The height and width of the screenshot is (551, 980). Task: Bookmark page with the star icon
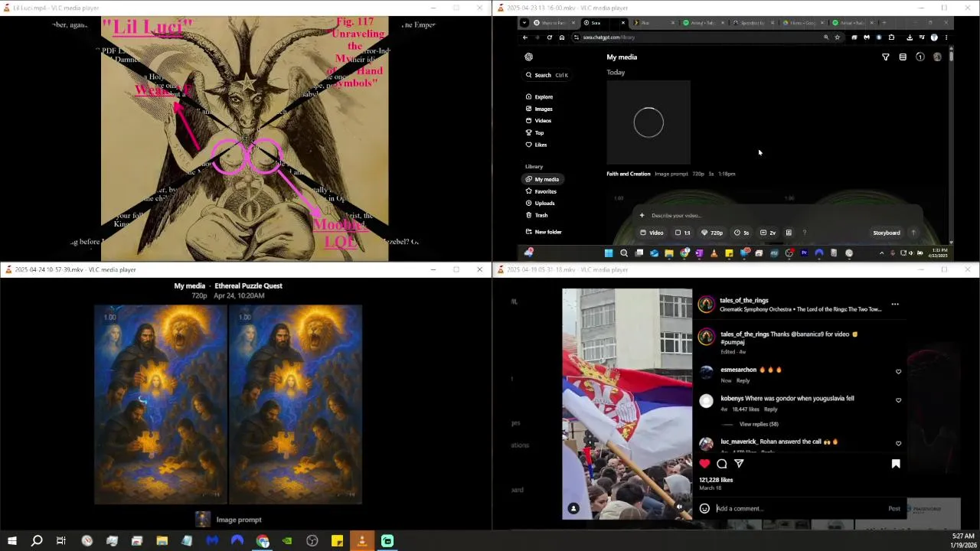coord(837,37)
